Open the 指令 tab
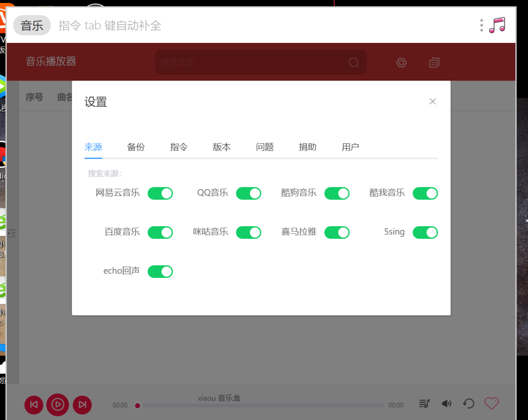This screenshot has width=528, height=420. point(179,147)
